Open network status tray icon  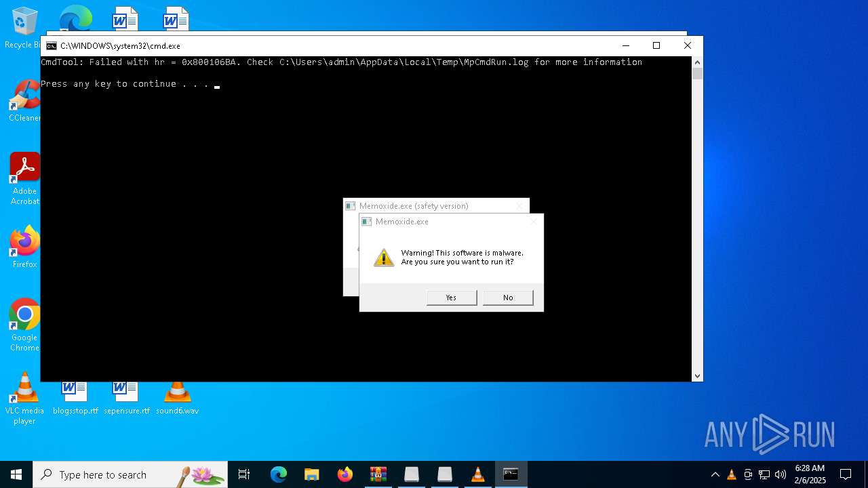coord(764,474)
